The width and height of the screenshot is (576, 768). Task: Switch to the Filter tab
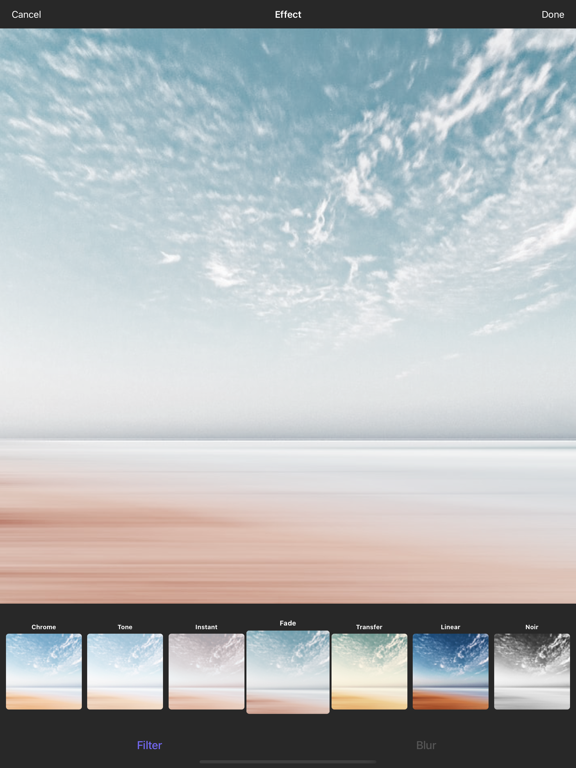tap(149, 745)
